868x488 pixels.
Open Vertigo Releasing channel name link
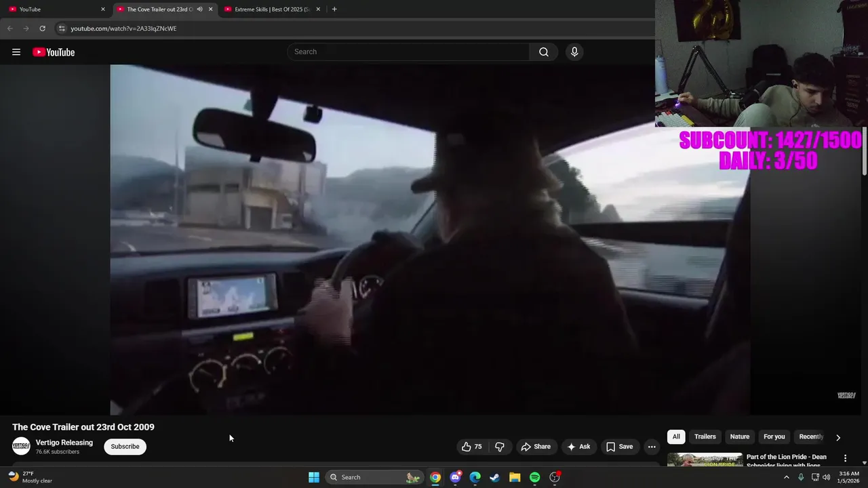point(64,443)
